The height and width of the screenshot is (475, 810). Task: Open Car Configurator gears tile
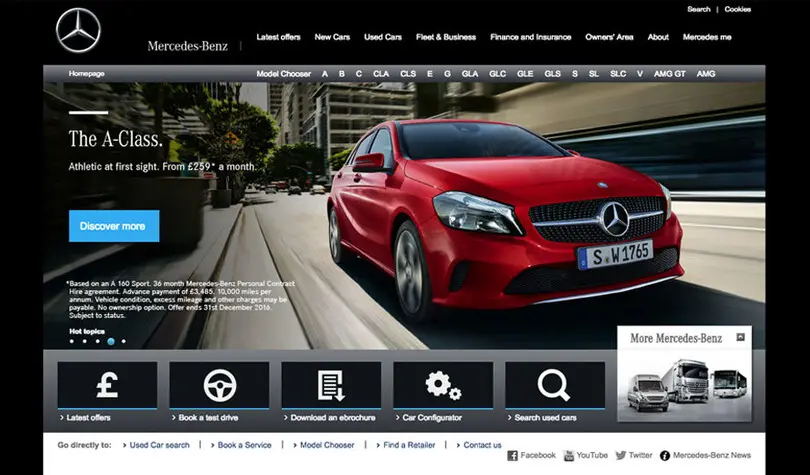pos(443,385)
